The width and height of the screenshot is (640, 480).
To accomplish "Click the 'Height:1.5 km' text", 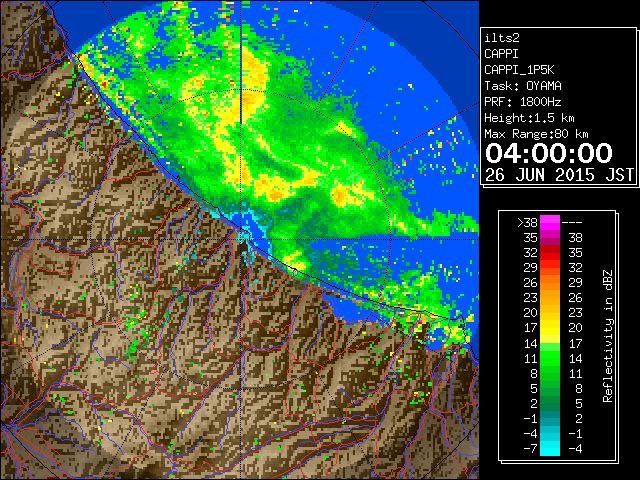I will (x=529, y=118).
